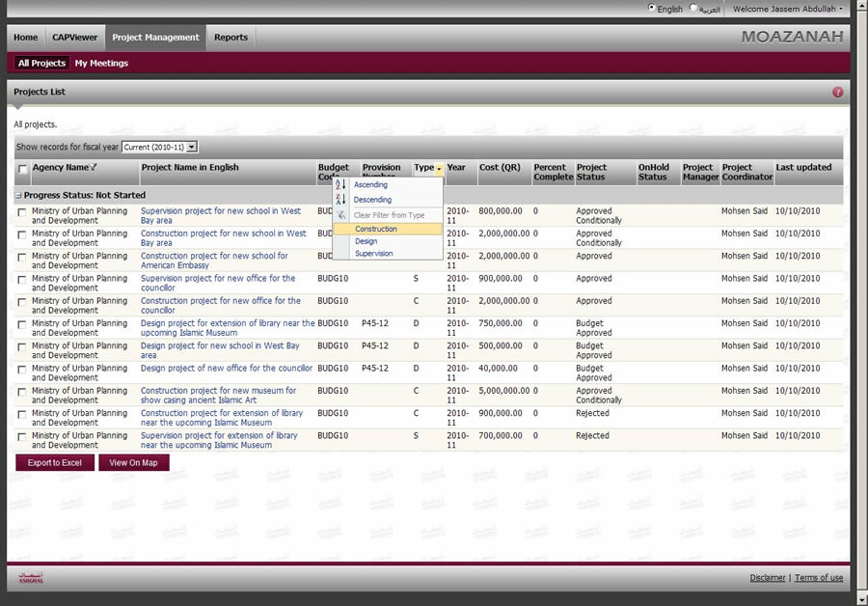
Task: Click the Clear Filter funnel icon
Action: tap(341, 215)
